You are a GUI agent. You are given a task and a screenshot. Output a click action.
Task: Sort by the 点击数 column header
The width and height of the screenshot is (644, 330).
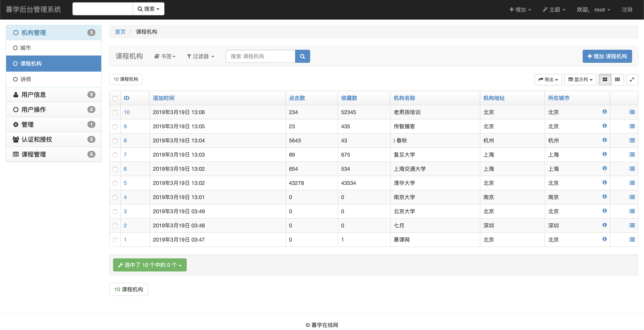(297, 98)
